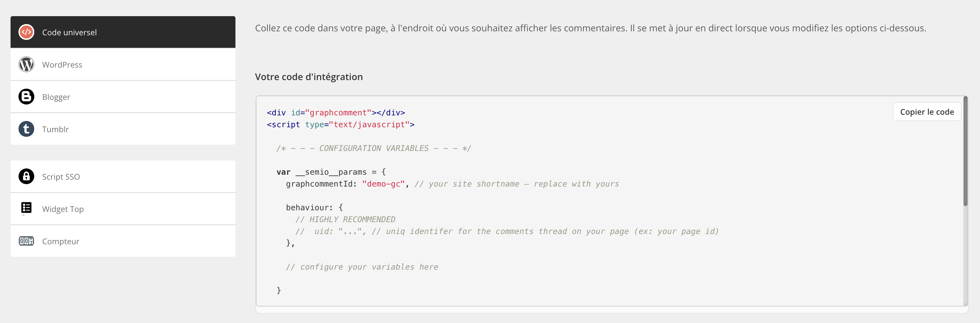Choose Blogger from the sidebar
980x323 pixels.
tap(123, 97)
